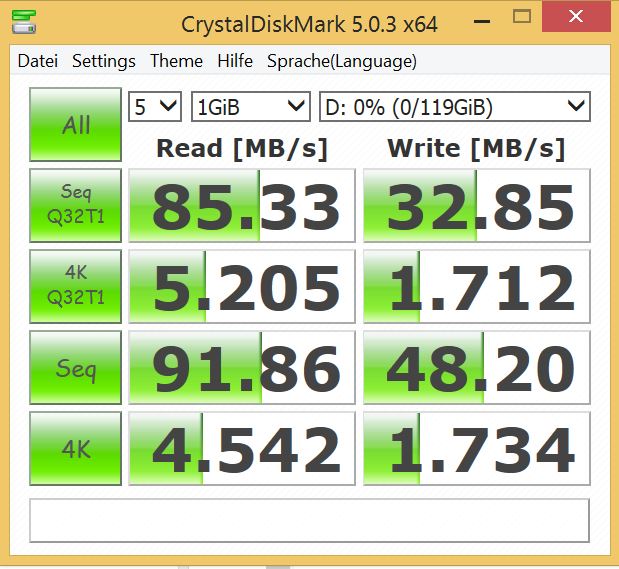Click the 32.85 write result cell
The width and height of the screenshot is (619, 569).
click(476, 206)
